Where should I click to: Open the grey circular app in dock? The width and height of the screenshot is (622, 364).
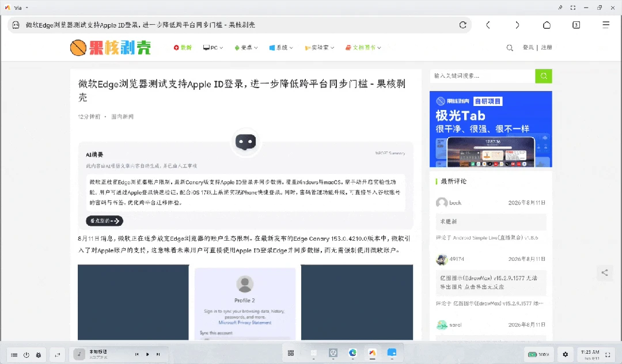click(333, 353)
